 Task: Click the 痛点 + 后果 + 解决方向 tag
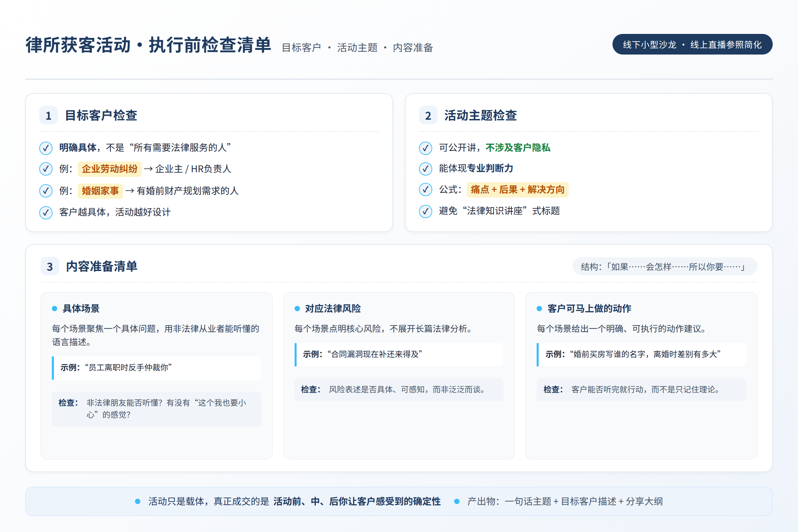click(517, 190)
